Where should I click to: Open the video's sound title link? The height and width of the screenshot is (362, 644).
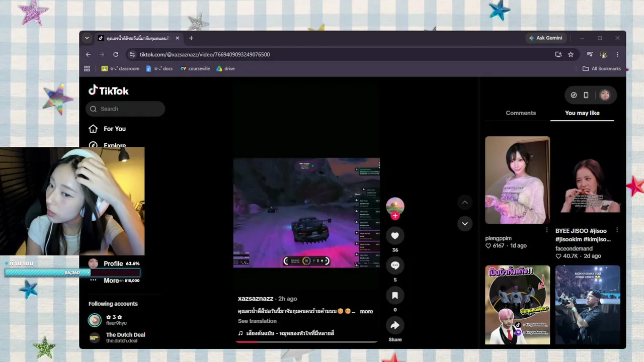(x=290, y=333)
